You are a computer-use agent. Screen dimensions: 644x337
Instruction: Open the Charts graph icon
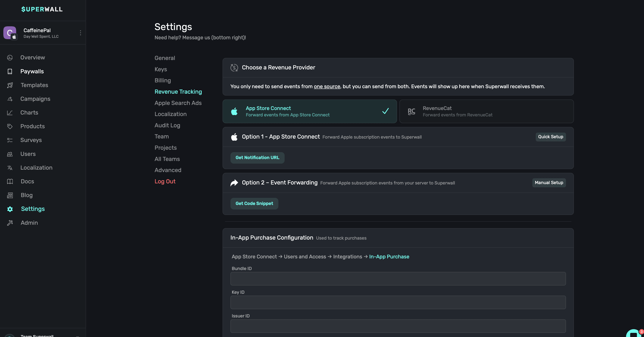(x=10, y=113)
